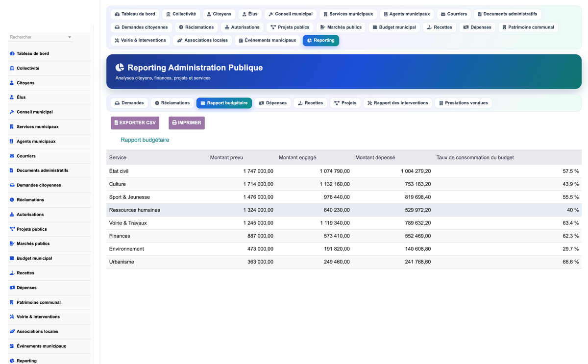Click the Associations locales handshake icon in sidebar

[x=12, y=332]
